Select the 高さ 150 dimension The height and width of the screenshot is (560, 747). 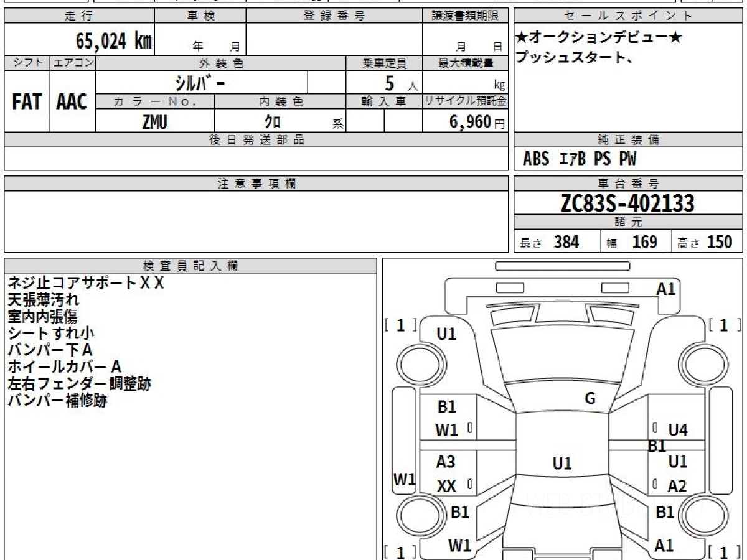click(x=705, y=242)
